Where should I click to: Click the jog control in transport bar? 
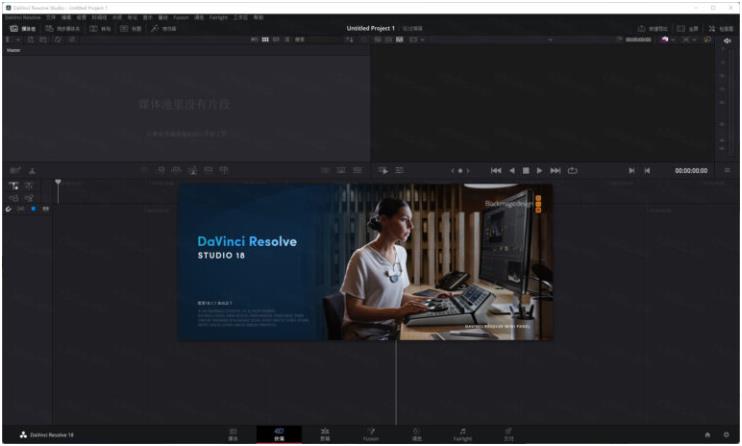point(460,170)
